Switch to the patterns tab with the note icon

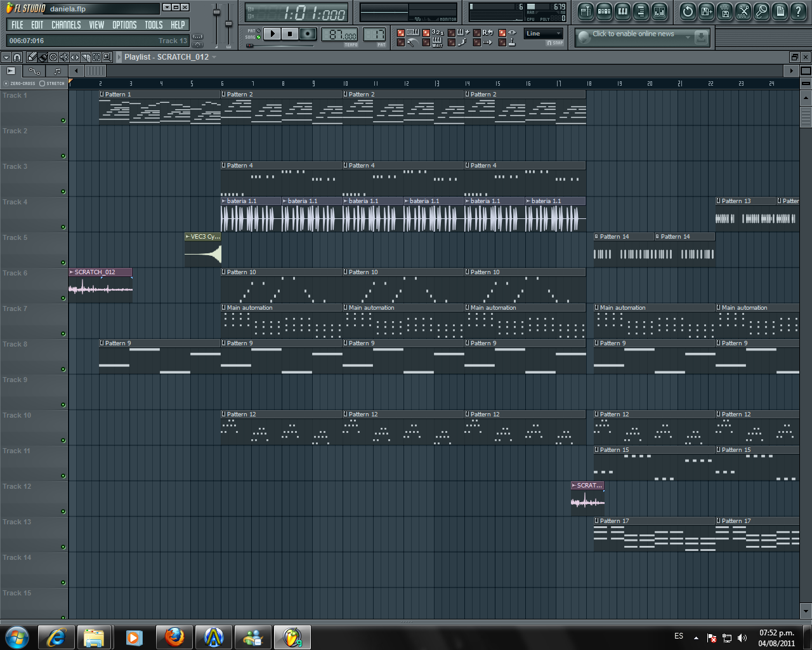[56, 70]
